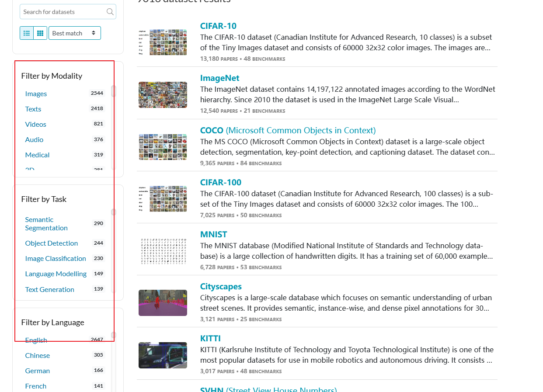The image size is (543, 392).
Task: Open the Cityscapes dataset title
Action: [221, 286]
